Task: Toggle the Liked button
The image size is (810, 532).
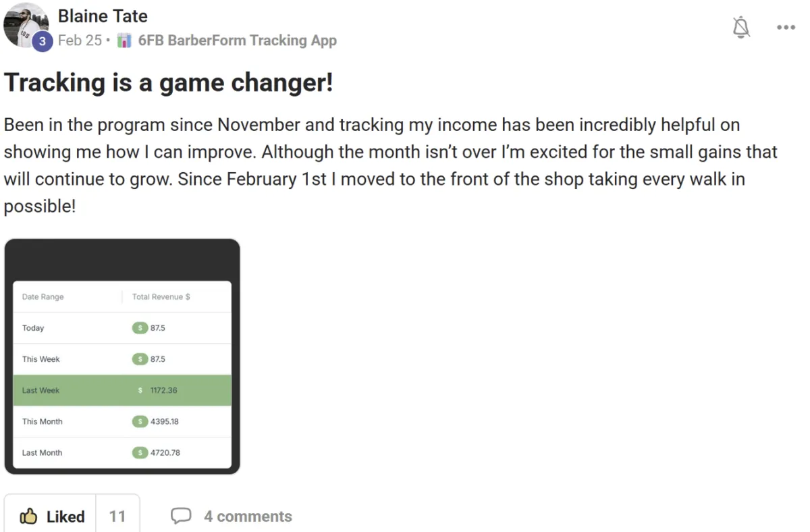Action: coord(51,516)
